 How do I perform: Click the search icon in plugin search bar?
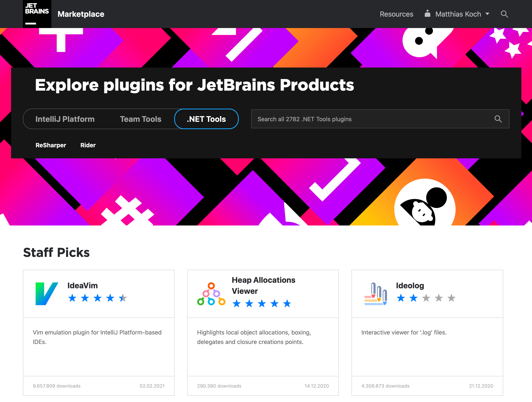coord(498,119)
